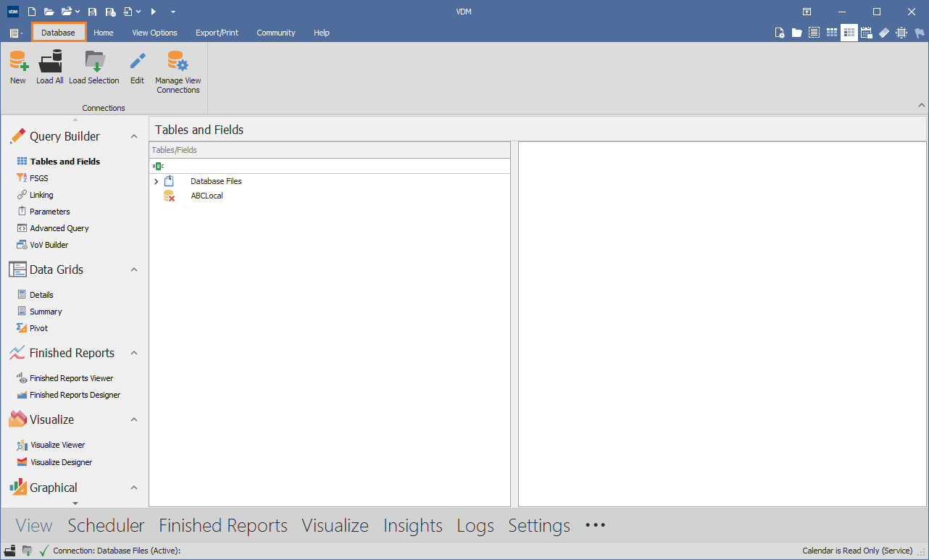This screenshot has width=929, height=560.
Task: Click the calendar icon at top right
Action: (867, 33)
